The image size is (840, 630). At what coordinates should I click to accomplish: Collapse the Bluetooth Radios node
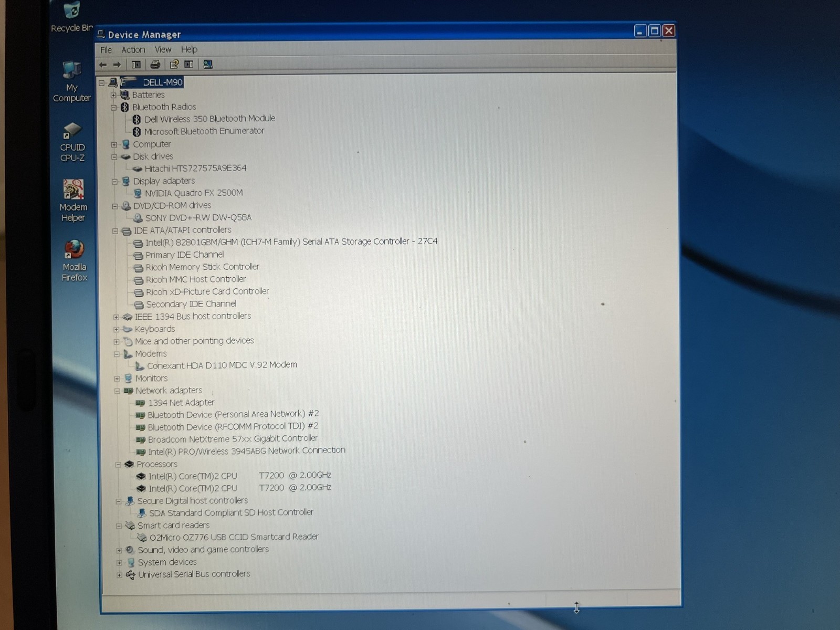[x=113, y=107]
